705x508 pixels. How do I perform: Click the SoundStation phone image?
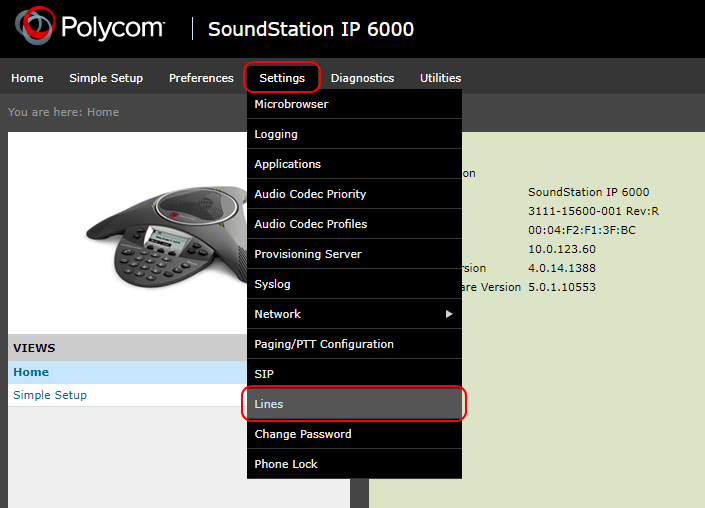[166, 236]
